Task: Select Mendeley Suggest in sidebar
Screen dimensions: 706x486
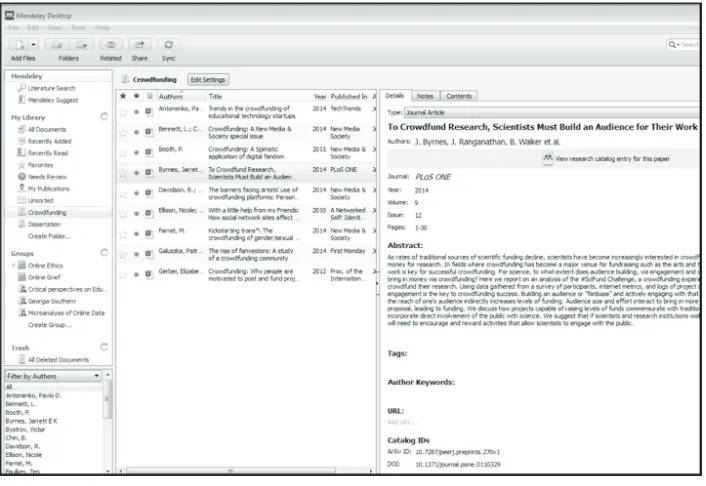Action: (52, 100)
